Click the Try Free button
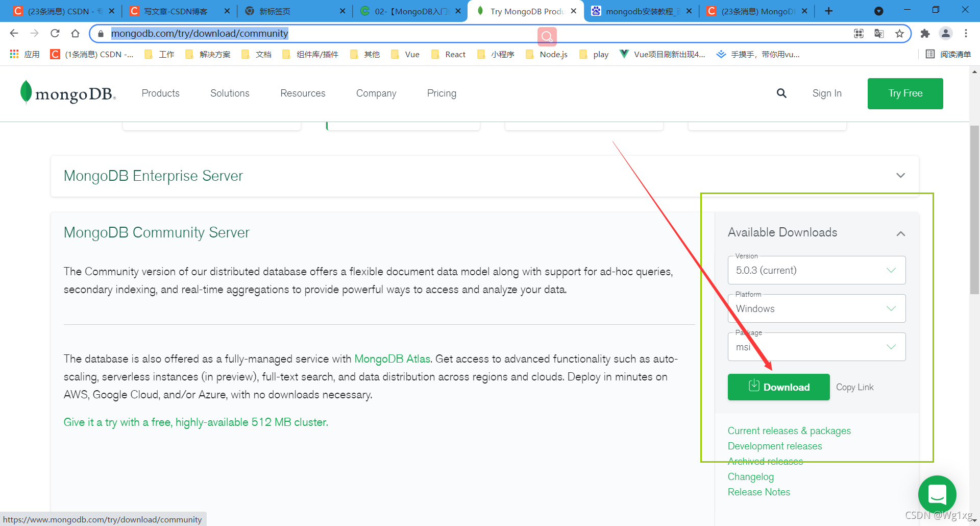This screenshot has height=526, width=980. click(x=905, y=93)
